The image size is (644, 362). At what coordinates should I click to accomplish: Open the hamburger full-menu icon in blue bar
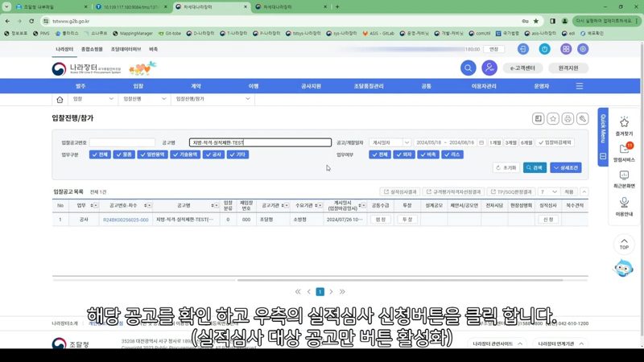pos(579,86)
